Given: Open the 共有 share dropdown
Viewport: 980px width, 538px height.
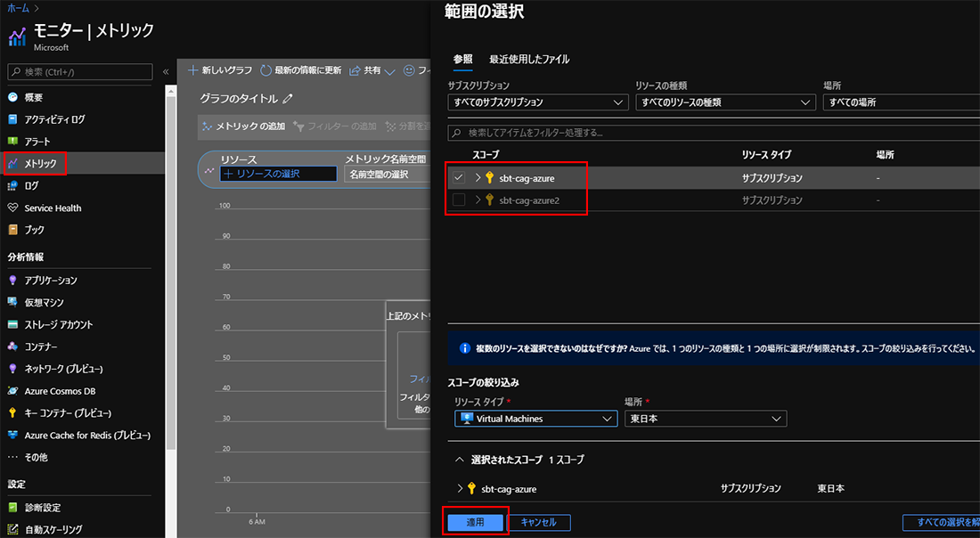Looking at the screenshot, I should click(x=372, y=70).
